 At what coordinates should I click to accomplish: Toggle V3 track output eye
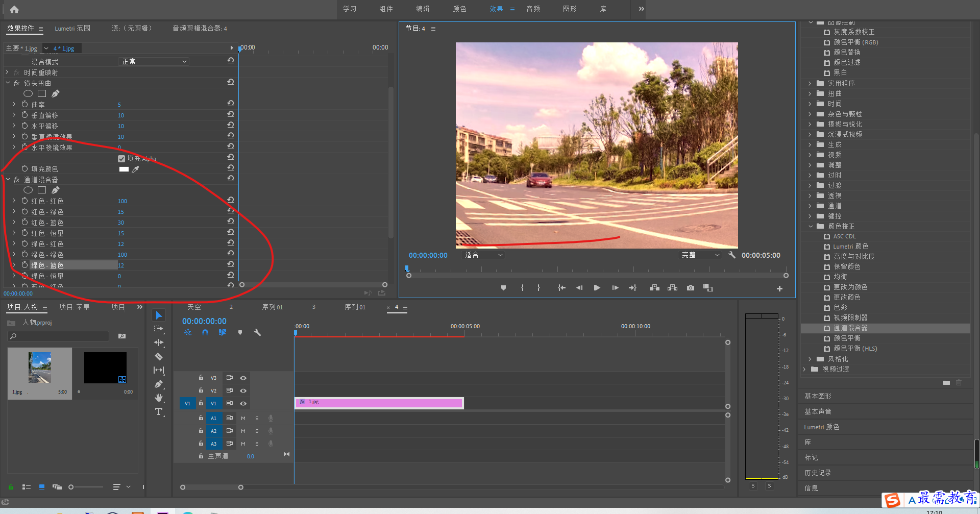(243, 378)
